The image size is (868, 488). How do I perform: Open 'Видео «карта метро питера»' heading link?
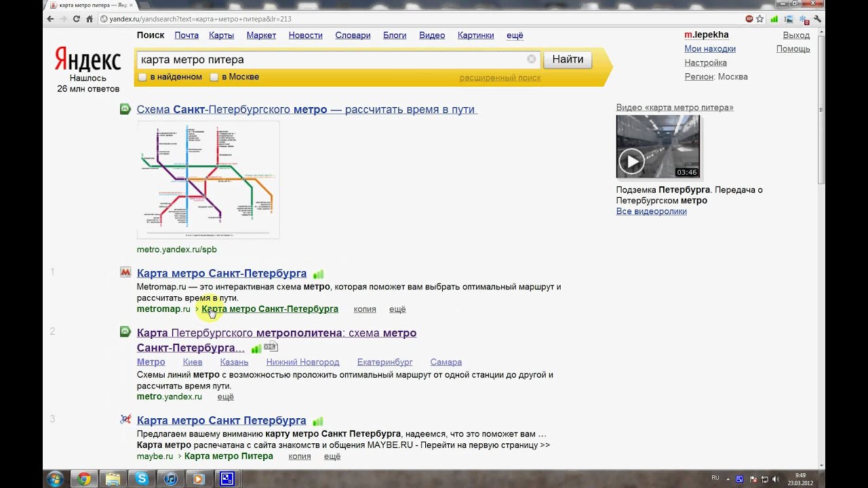point(675,108)
